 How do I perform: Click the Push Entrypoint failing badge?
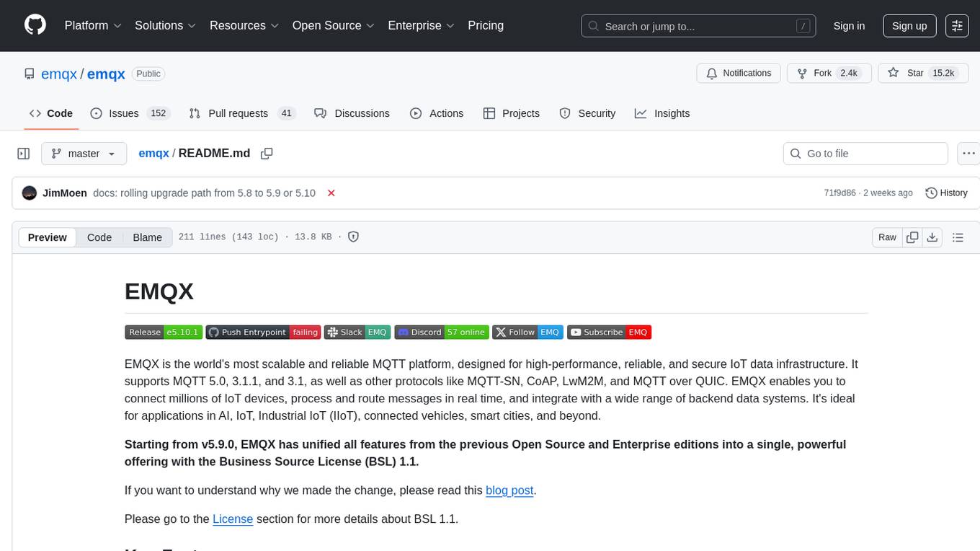pyautogui.click(x=263, y=332)
